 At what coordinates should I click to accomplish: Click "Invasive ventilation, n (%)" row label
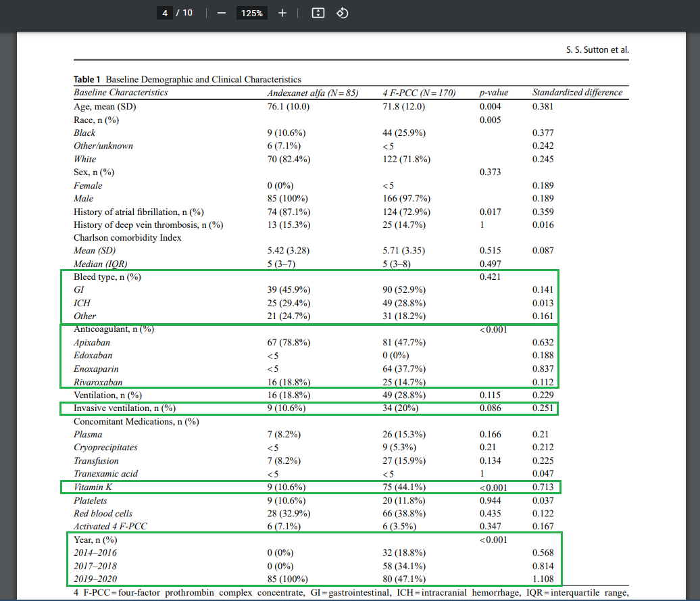[124, 408]
